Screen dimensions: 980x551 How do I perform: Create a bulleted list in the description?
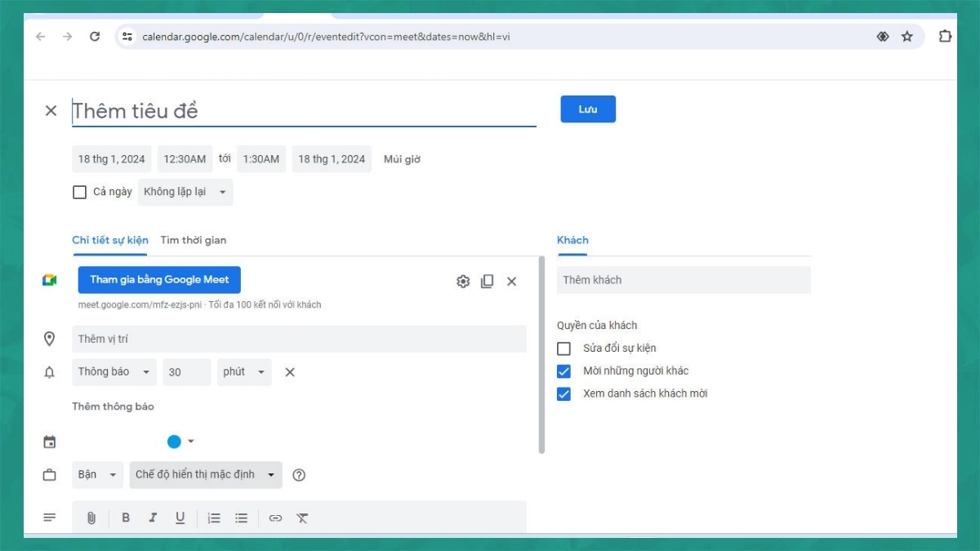tap(241, 518)
